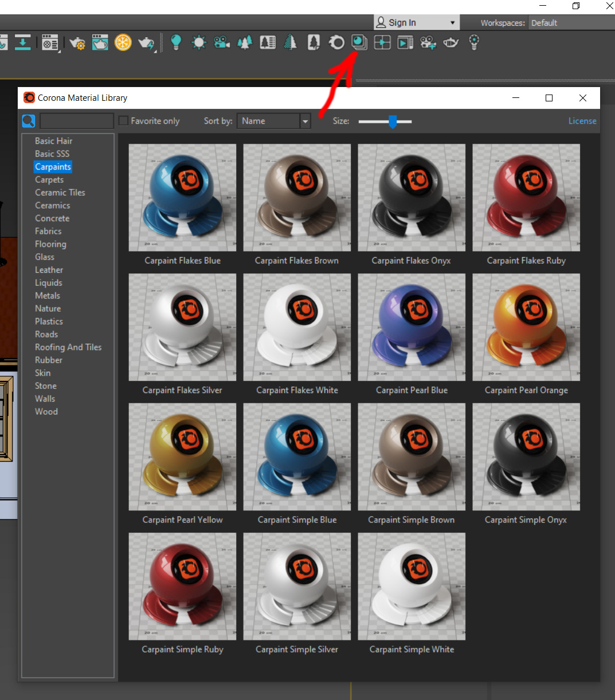Image resolution: width=615 pixels, height=700 pixels.
Task: Close the Corona Material Library window
Action: [x=583, y=98]
